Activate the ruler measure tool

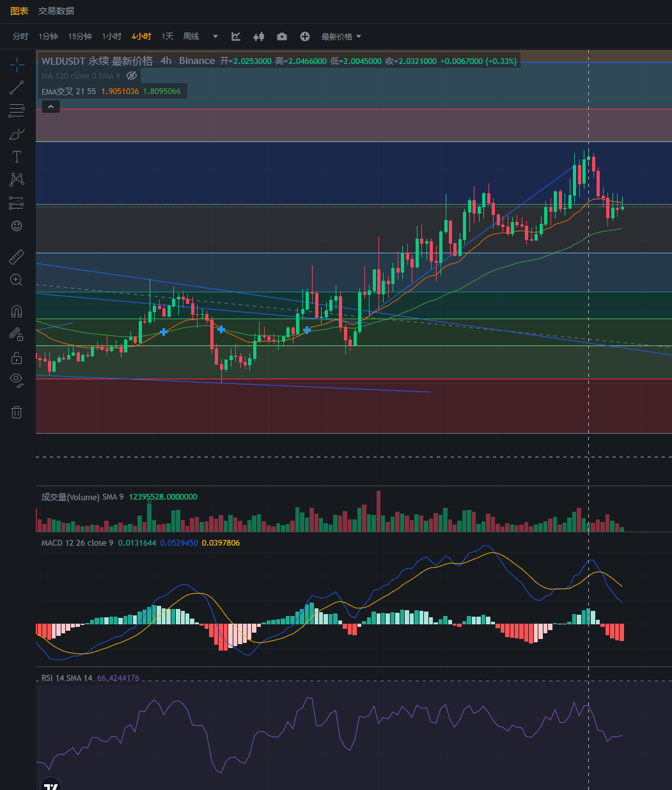[17, 257]
